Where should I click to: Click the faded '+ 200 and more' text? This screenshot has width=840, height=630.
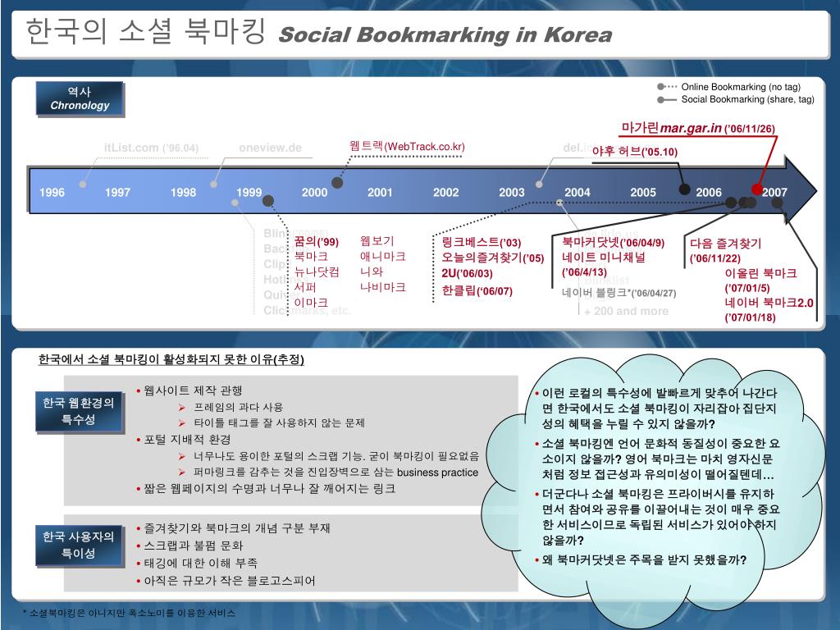tap(626, 311)
